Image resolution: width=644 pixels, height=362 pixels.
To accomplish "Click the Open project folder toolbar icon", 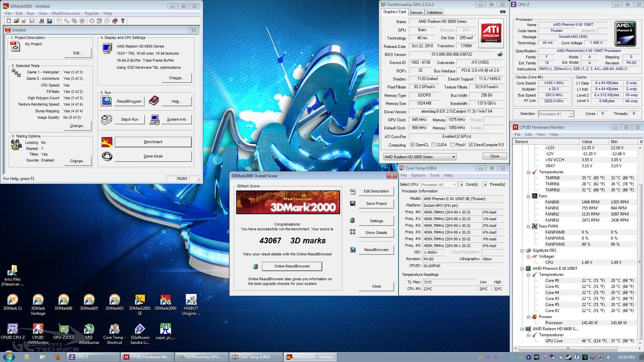I will pos(17,21).
